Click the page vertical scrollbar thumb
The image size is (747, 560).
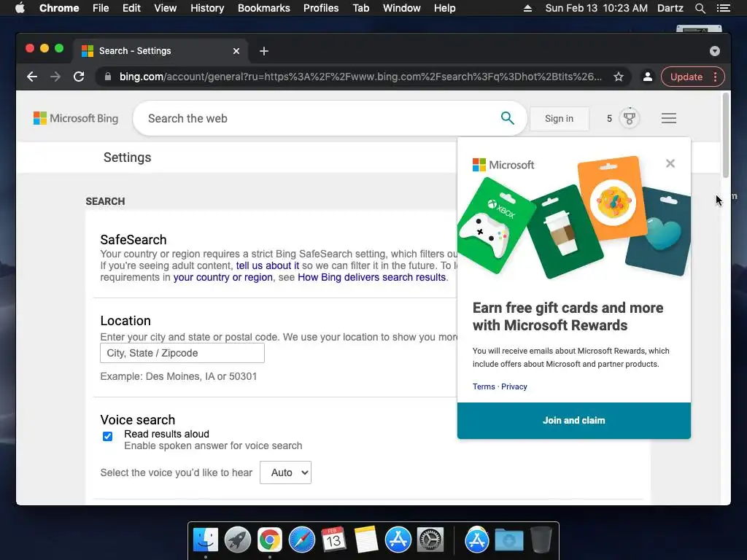click(x=726, y=135)
